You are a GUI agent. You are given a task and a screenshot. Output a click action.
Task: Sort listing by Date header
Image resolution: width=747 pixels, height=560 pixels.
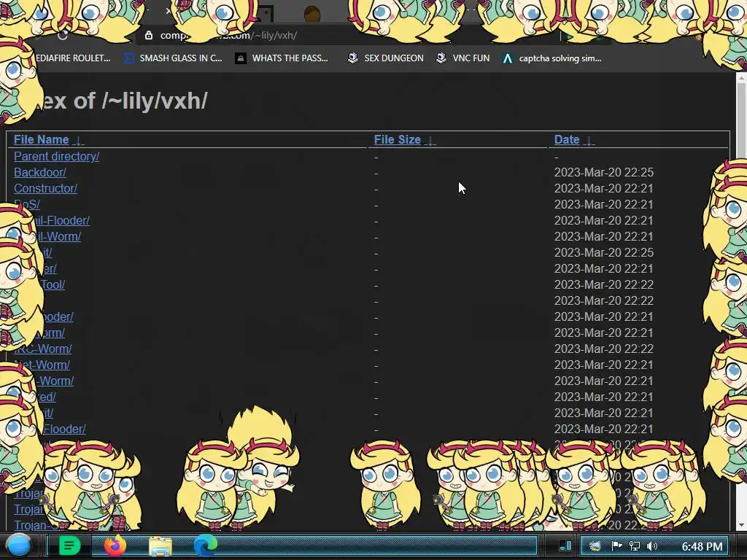[567, 139]
